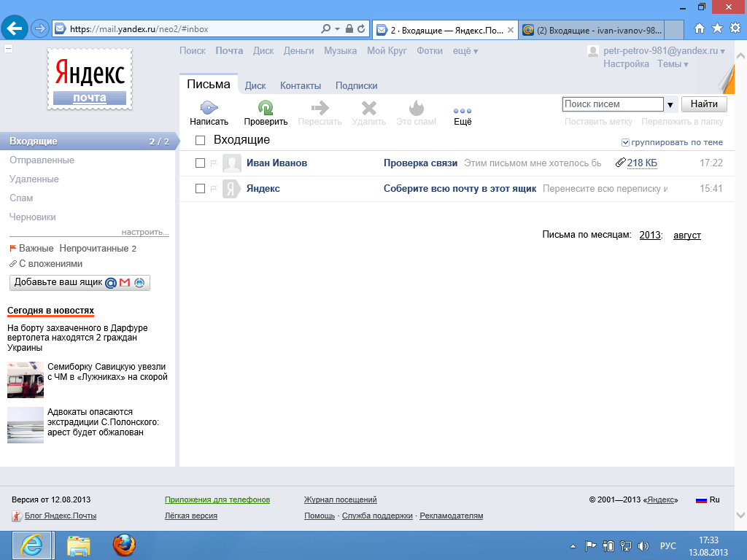Click the РУС language indicator
The width and height of the screenshot is (747, 560).
point(668,545)
